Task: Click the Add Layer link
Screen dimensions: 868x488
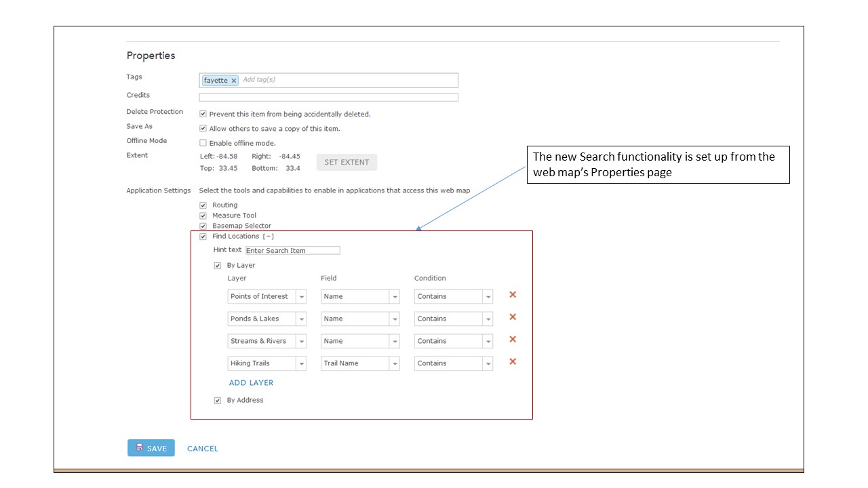Action: click(251, 383)
